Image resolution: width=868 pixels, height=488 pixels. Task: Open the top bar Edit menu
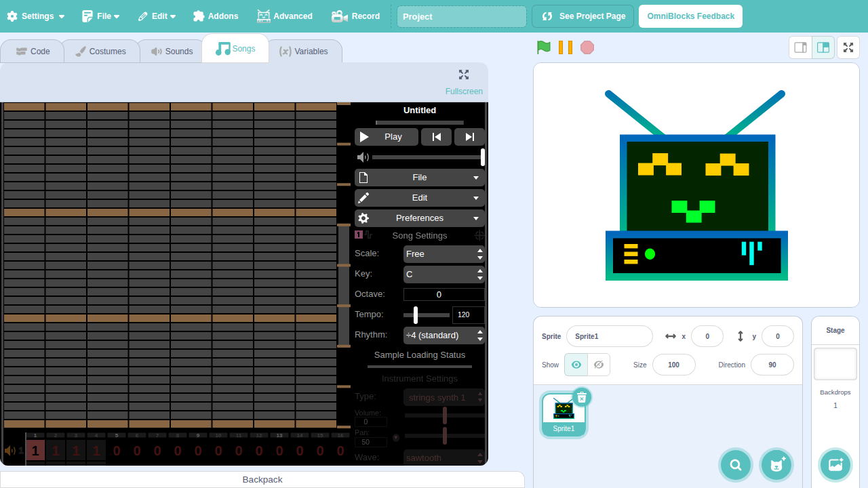(x=157, y=16)
